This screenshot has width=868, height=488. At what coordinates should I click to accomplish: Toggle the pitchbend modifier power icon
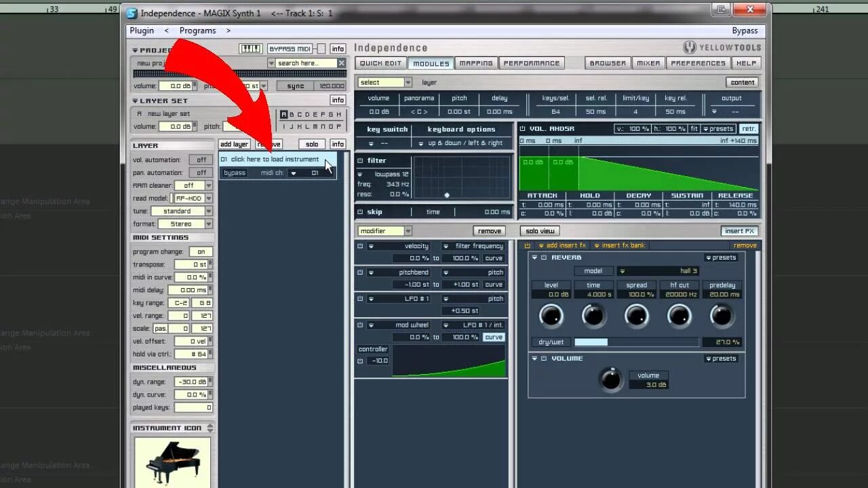360,272
